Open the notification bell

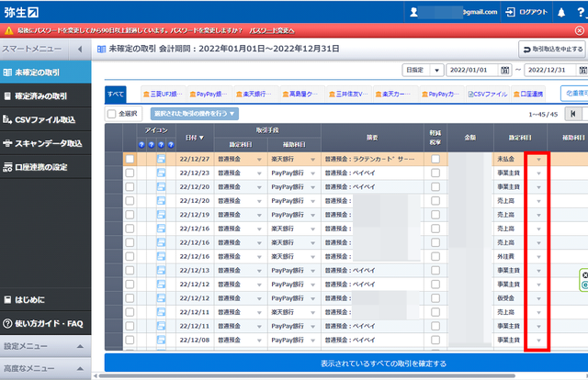tap(561, 13)
